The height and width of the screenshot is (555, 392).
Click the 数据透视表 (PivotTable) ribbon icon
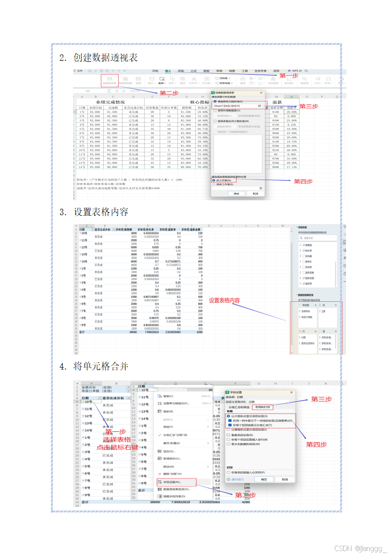point(109,80)
